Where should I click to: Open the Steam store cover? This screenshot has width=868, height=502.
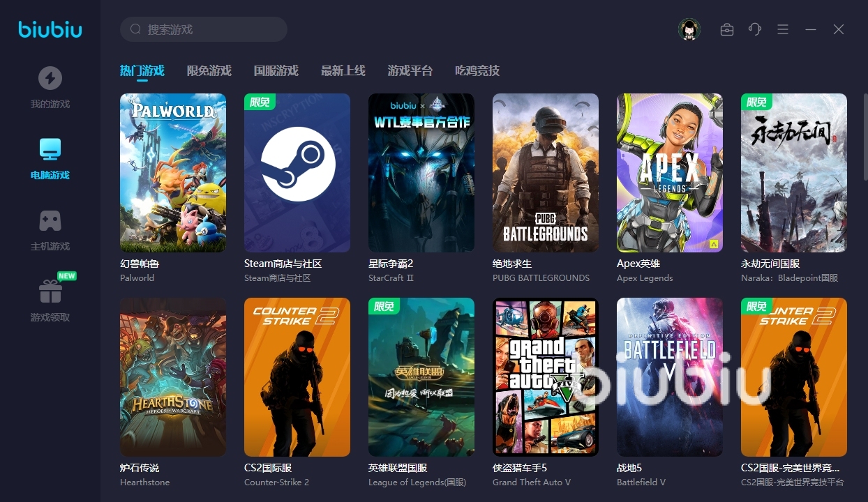(297, 173)
